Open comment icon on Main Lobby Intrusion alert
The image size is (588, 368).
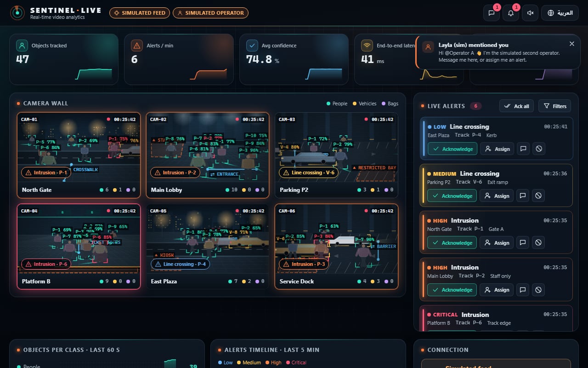522,290
